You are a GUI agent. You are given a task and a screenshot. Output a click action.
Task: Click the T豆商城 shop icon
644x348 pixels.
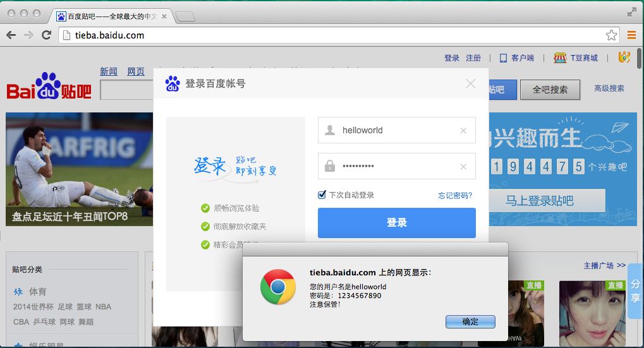559,58
